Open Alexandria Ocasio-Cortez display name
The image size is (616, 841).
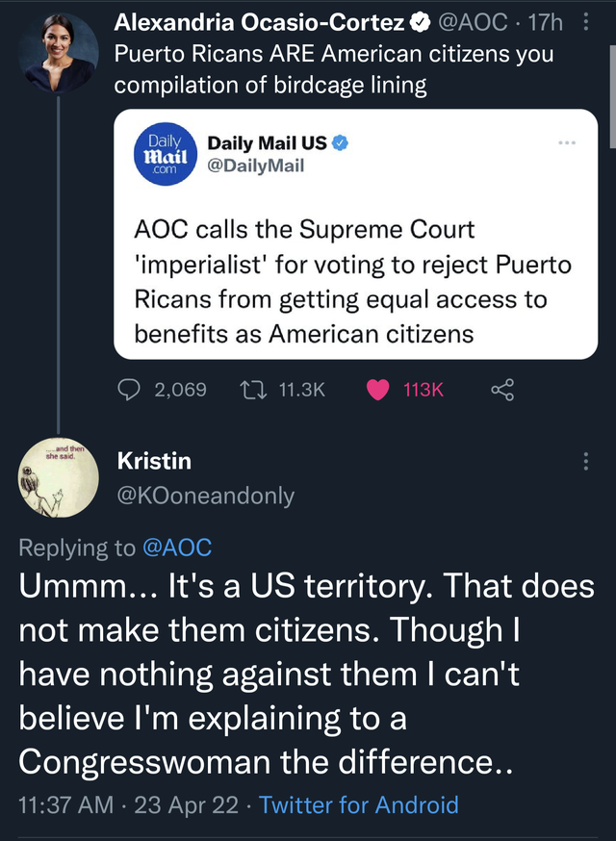pos(259,20)
